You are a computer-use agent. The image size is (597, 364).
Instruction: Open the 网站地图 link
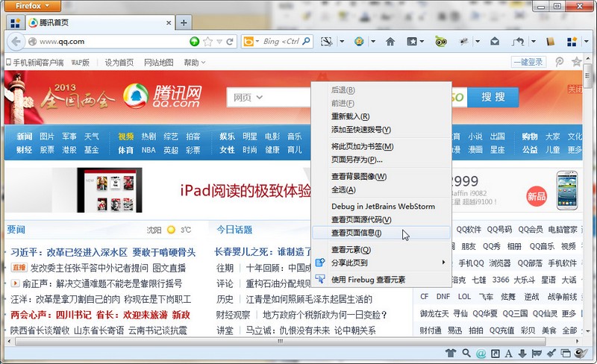click(159, 63)
